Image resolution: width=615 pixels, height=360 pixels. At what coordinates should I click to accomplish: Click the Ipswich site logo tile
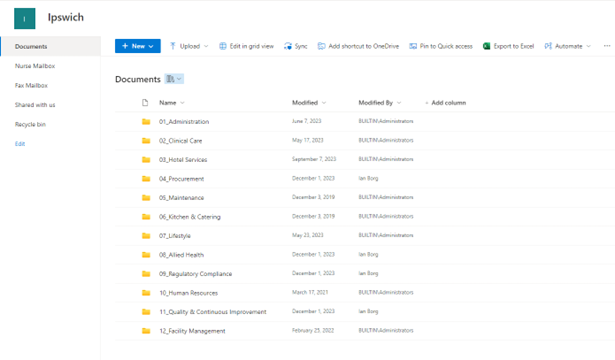24,18
